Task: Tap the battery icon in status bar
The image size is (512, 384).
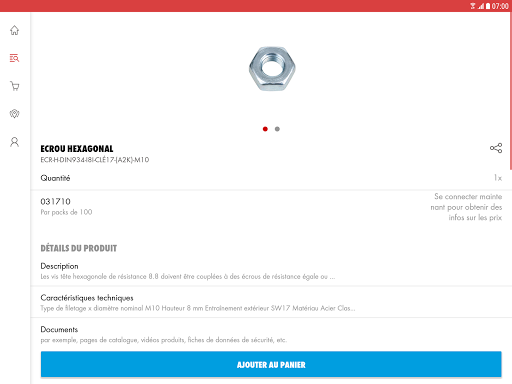Action: (x=488, y=6)
